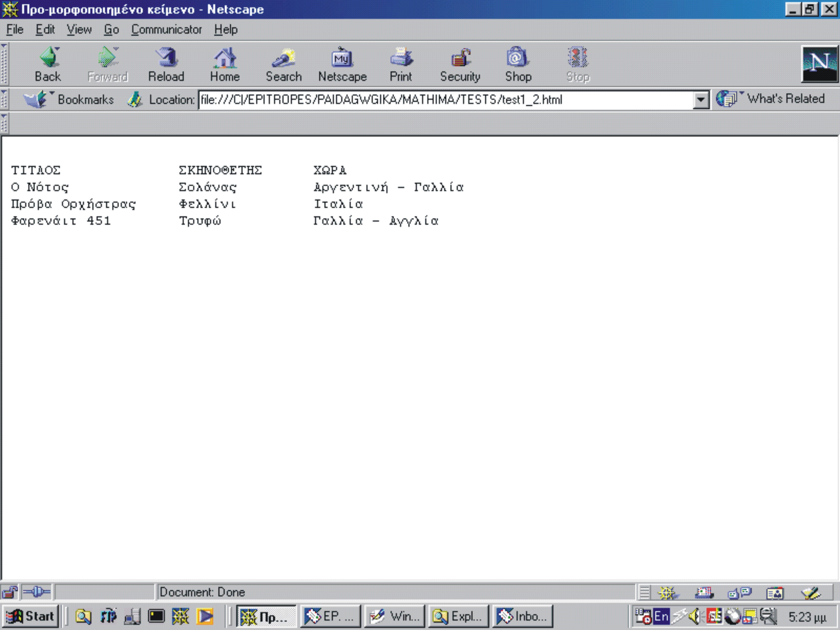The width and height of the screenshot is (840, 630).
Task: Click the Windows Start button
Action: coord(30,616)
